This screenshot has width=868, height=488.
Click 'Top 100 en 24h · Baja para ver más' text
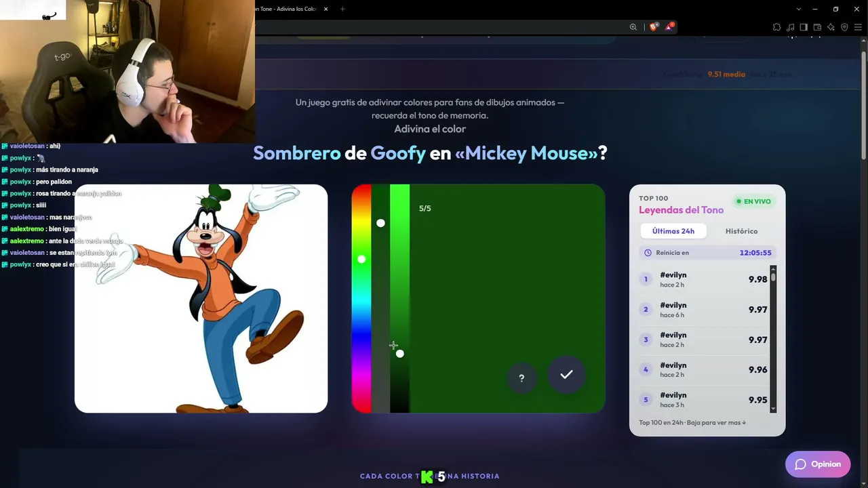coord(692,423)
